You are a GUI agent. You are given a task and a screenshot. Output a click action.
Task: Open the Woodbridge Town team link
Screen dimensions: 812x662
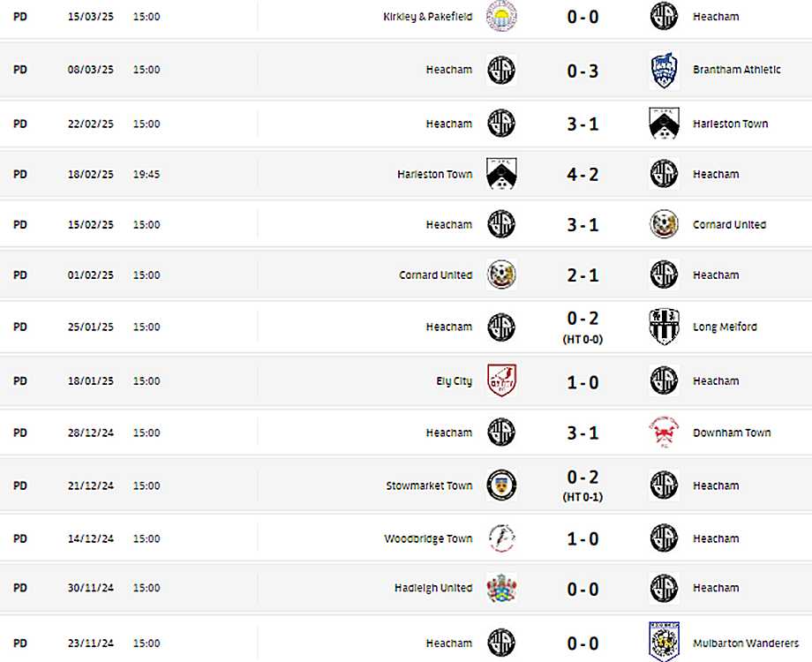point(428,538)
